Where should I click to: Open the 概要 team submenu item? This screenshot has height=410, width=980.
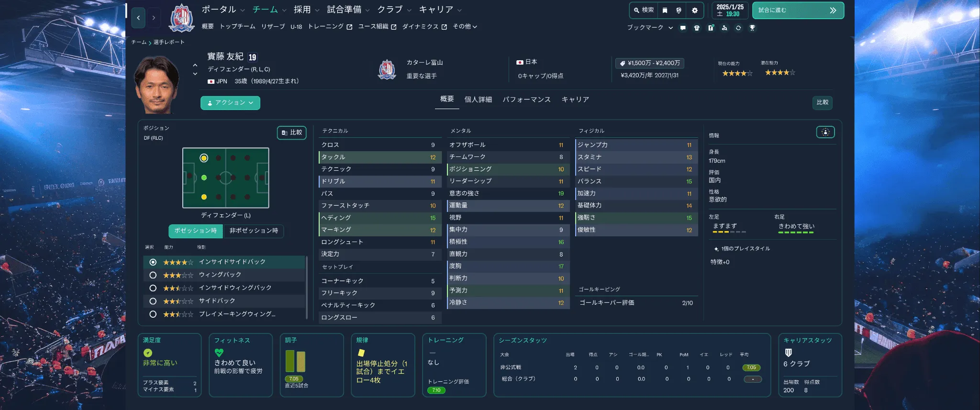point(208,27)
